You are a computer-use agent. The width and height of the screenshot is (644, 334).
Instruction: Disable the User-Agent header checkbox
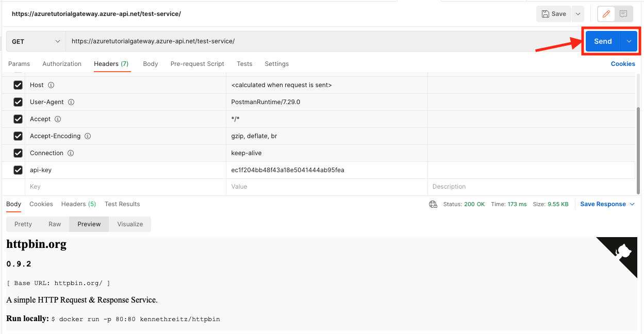(x=18, y=102)
